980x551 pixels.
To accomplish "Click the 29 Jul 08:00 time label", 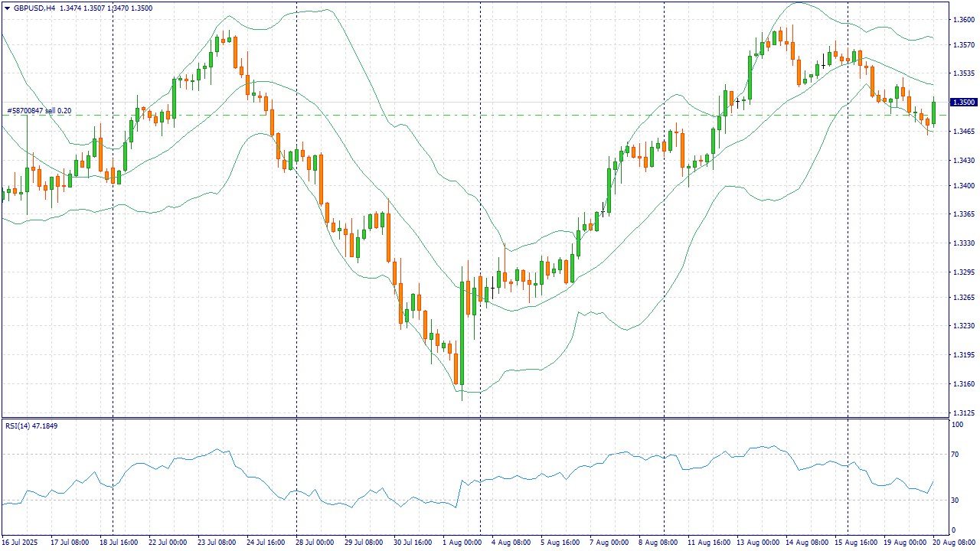I will [x=363, y=543].
